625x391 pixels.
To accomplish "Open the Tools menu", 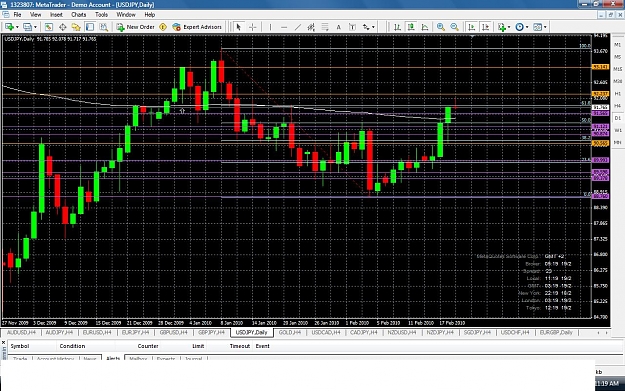I will (x=101, y=15).
